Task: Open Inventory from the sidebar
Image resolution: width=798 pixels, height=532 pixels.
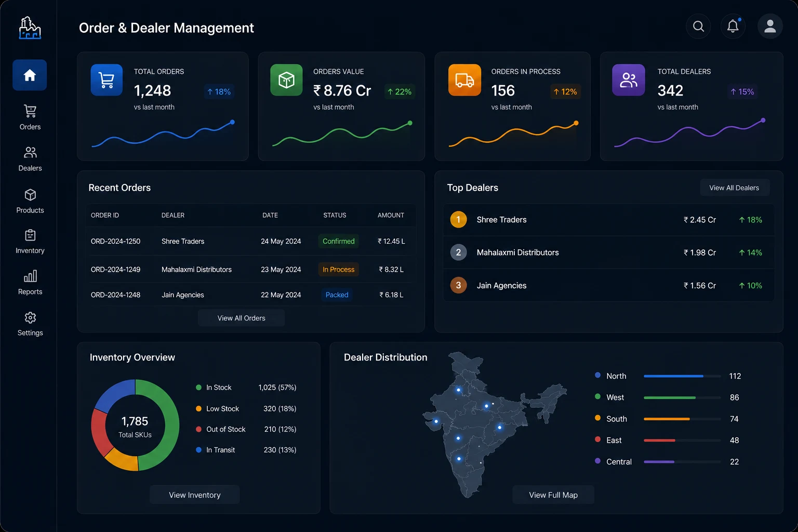Action: 30,242
